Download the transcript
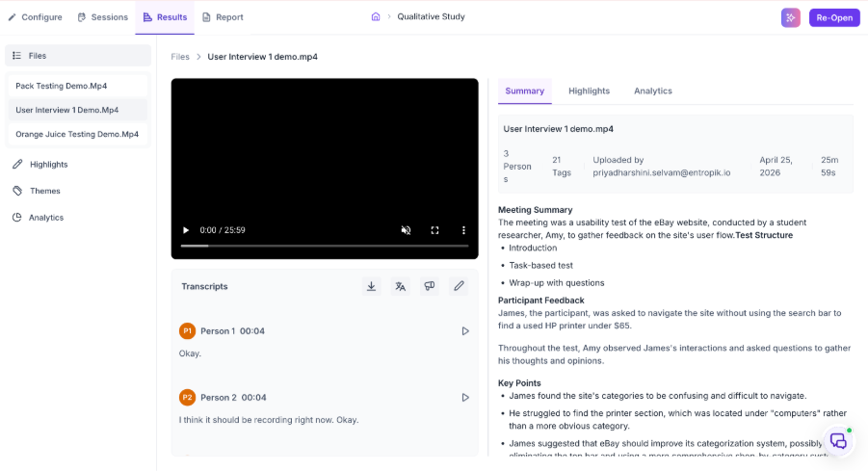868x471 pixels. pyautogui.click(x=372, y=286)
